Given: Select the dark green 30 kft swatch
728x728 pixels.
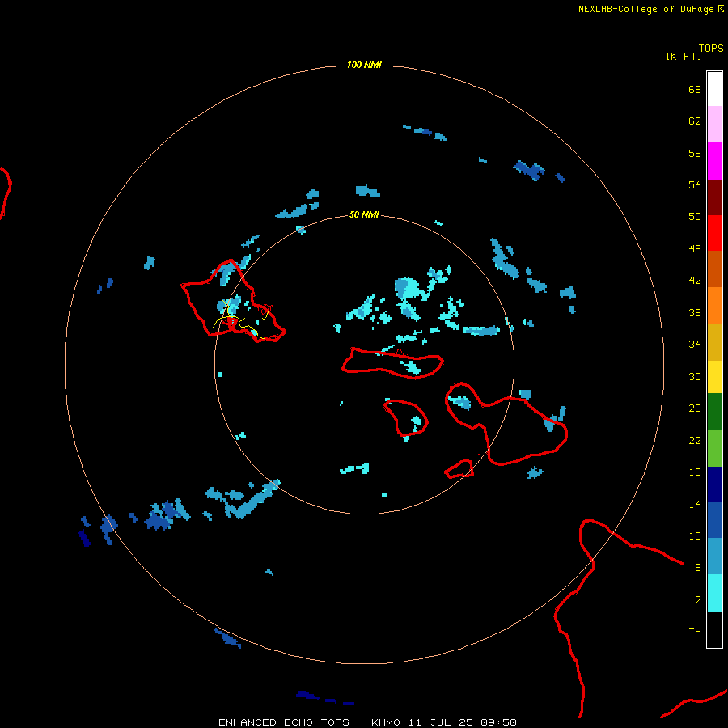Looking at the screenshot, I should coord(714,412).
